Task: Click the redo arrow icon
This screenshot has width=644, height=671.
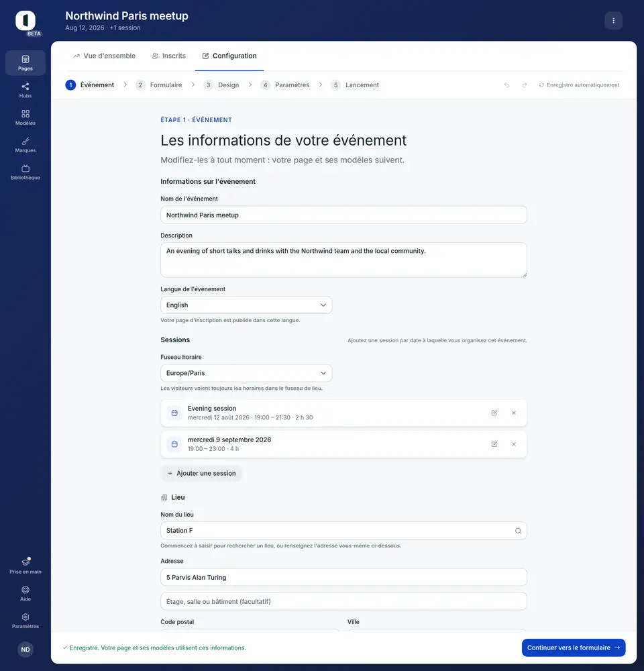Action: pyautogui.click(x=524, y=85)
